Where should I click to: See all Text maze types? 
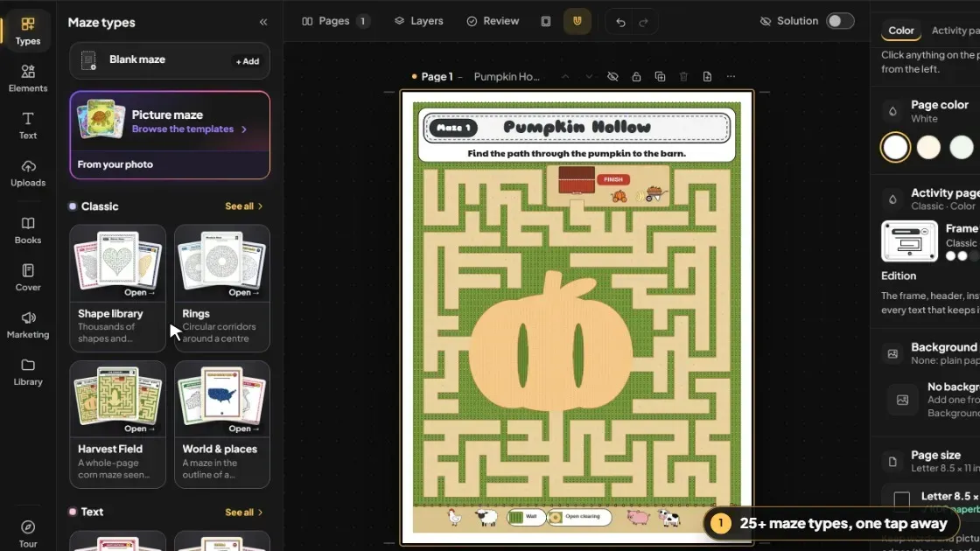pos(244,513)
